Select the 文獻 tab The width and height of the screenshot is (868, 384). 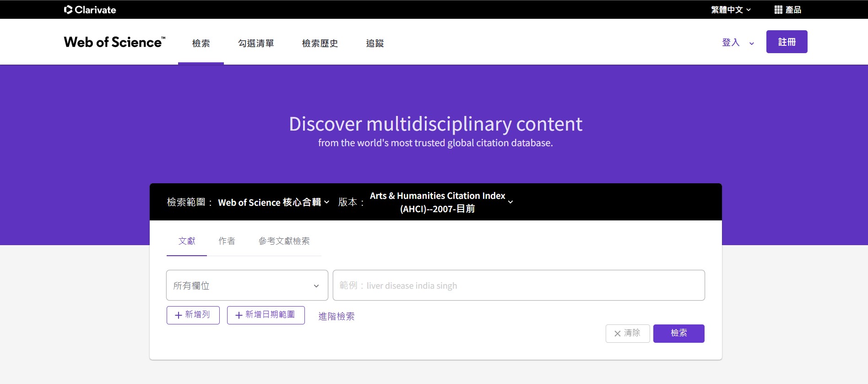pyautogui.click(x=187, y=241)
